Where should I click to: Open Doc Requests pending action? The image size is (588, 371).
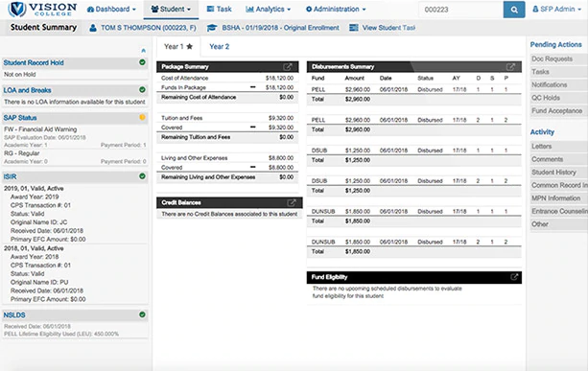(x=559, y=58)
